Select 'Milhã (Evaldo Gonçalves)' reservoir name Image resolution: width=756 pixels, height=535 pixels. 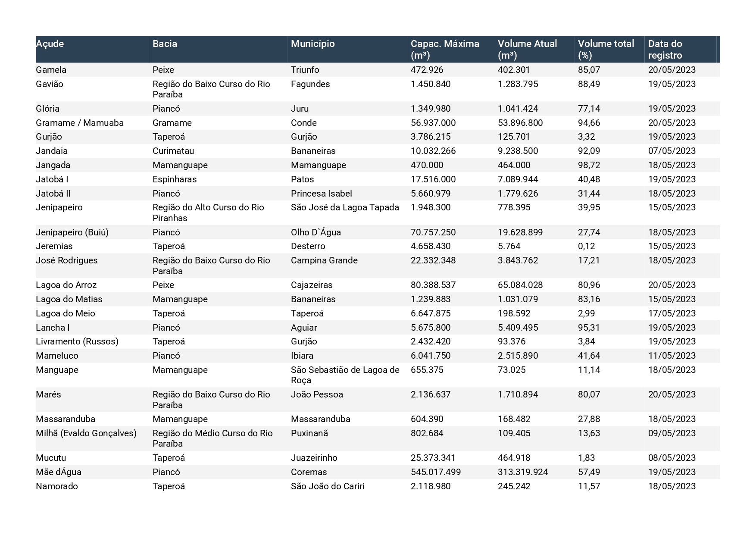pyautogui.click(x=86, y=433)
